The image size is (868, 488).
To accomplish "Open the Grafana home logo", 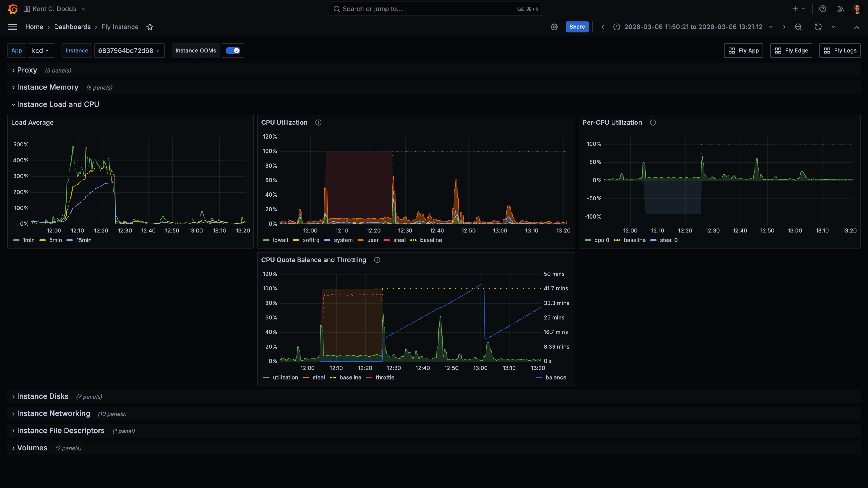I will [x=12, y=9].
